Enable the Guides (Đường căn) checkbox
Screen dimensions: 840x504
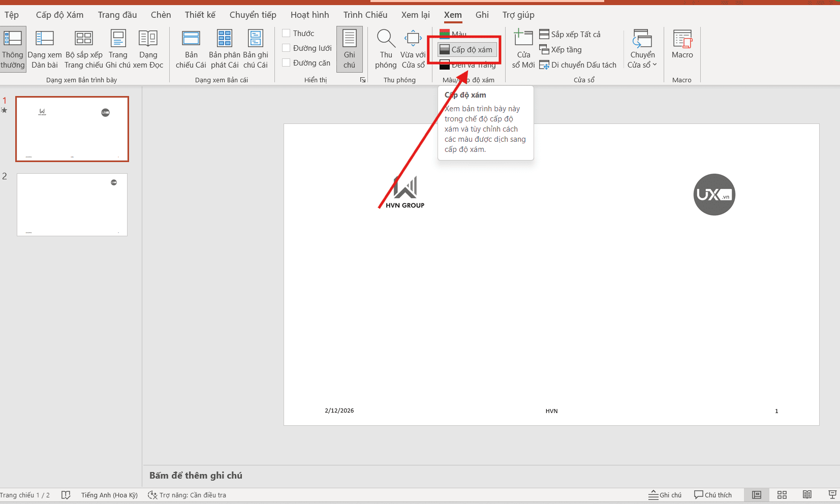287,62
